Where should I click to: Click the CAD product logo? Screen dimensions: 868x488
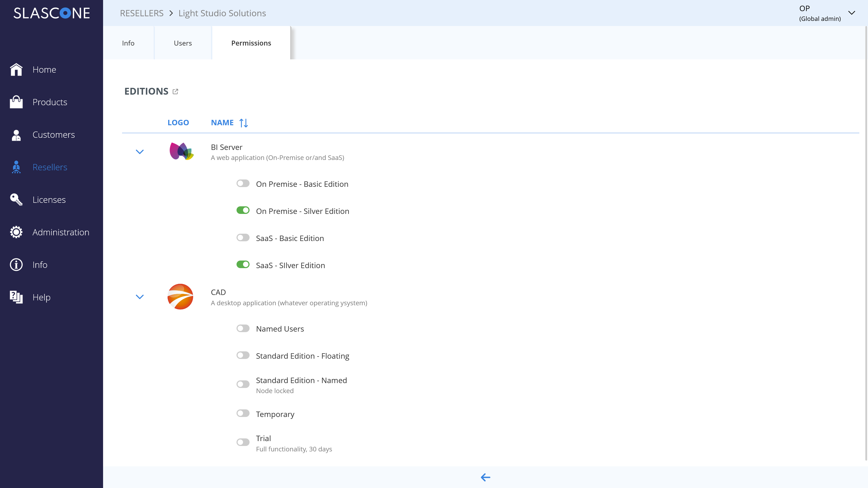tap(180, 297)
